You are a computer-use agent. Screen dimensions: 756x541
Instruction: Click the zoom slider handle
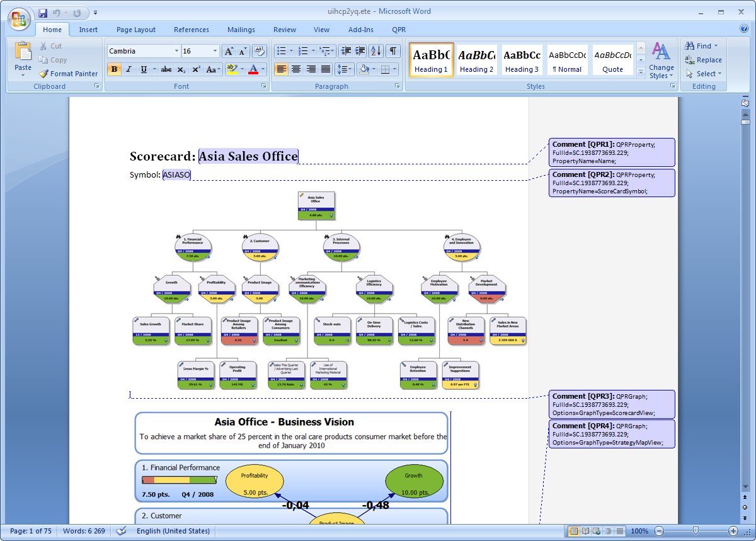pyautogui.click(x=696, y=531)
